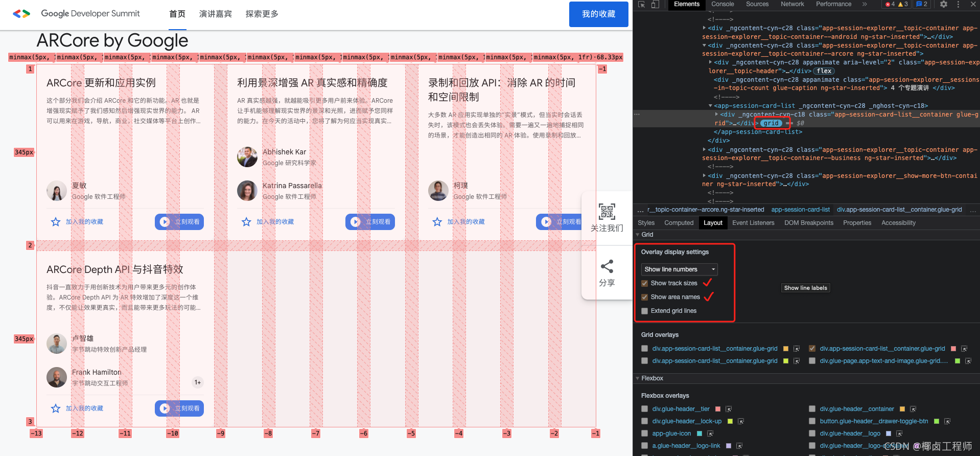The height and width of the screenshot is (456, 980).
Task: Enable Extend grid lines checkbox
Action: pos(645,311)
